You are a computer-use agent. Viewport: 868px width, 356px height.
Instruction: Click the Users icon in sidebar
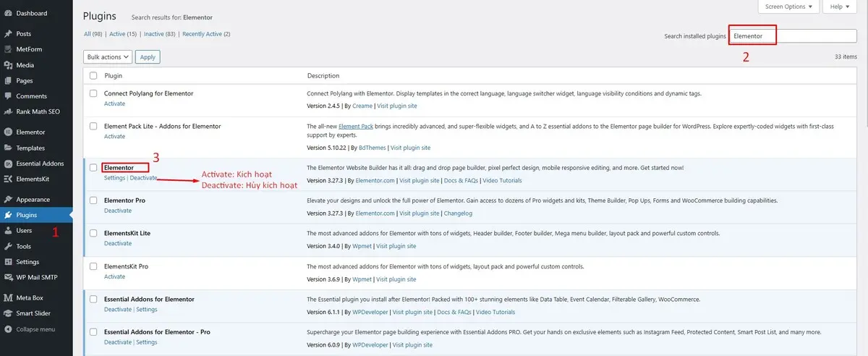8,230
